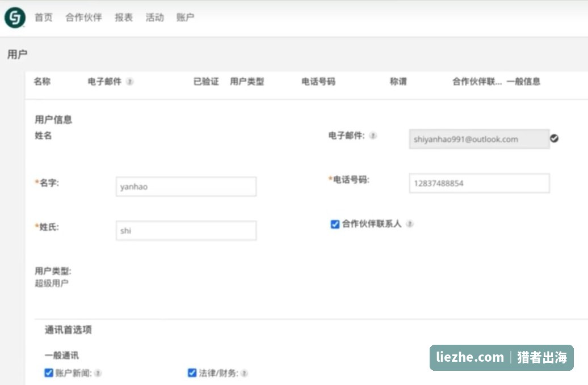This screenshot has width=588, height=385.
Task: Open the 报表 menu
Action: pyautogui.click(x=124, y=17)
